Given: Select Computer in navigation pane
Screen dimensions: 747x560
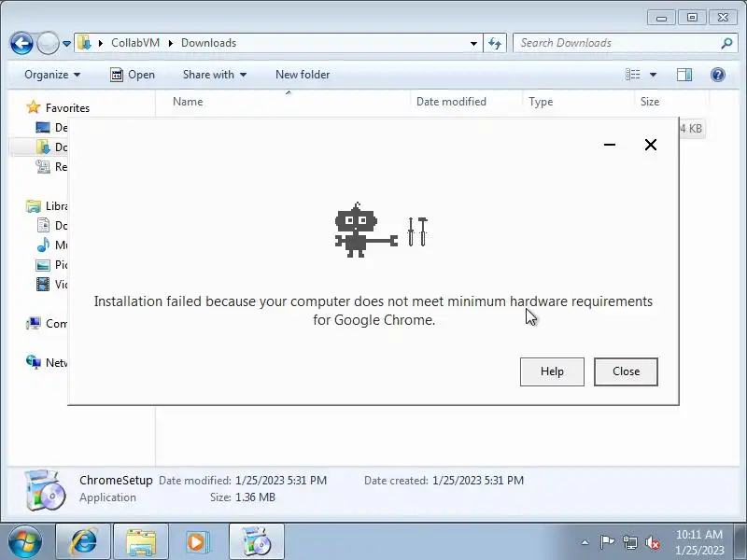Looking at the screenshot, I should click(47, 324).
